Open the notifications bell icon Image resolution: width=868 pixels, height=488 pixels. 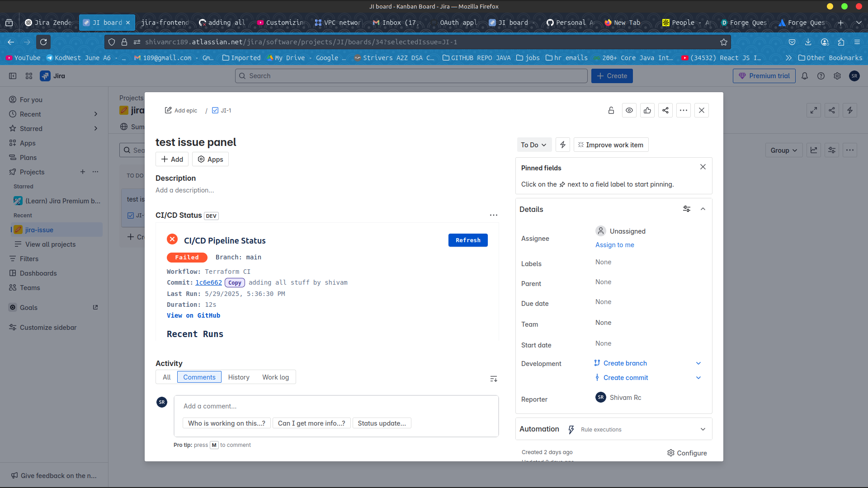click(804, 76)
